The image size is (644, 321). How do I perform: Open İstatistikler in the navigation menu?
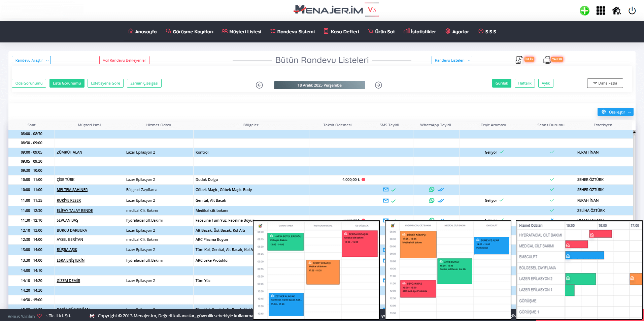tap(420, 32)
